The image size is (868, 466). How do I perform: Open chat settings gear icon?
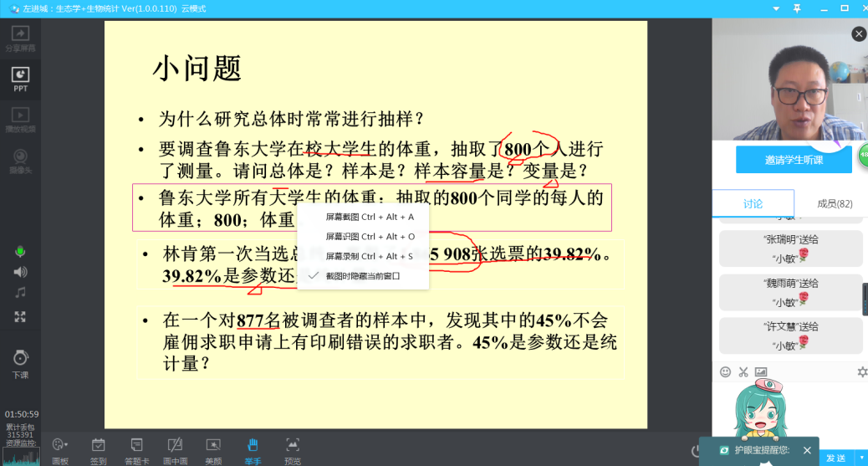tap(862, 372)
